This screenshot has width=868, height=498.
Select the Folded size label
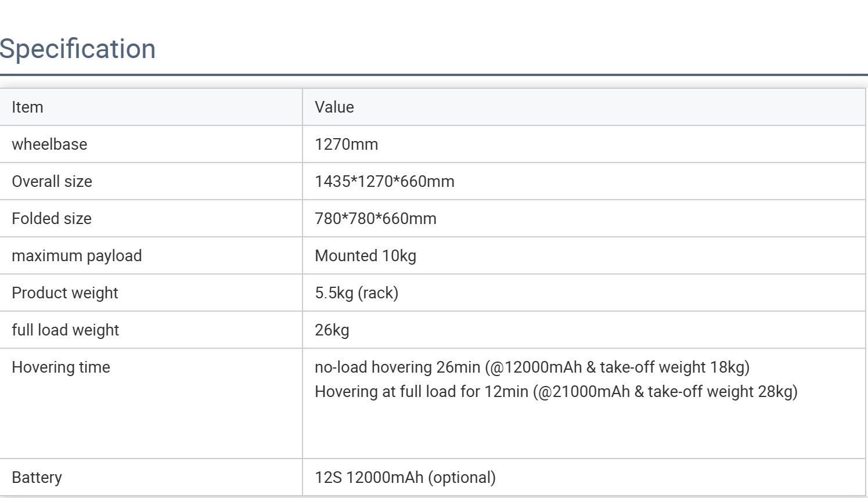(x=52, y=219)
